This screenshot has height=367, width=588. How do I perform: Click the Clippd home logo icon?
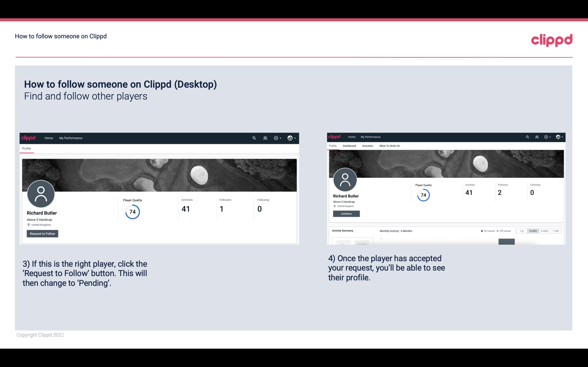(28, 138)
